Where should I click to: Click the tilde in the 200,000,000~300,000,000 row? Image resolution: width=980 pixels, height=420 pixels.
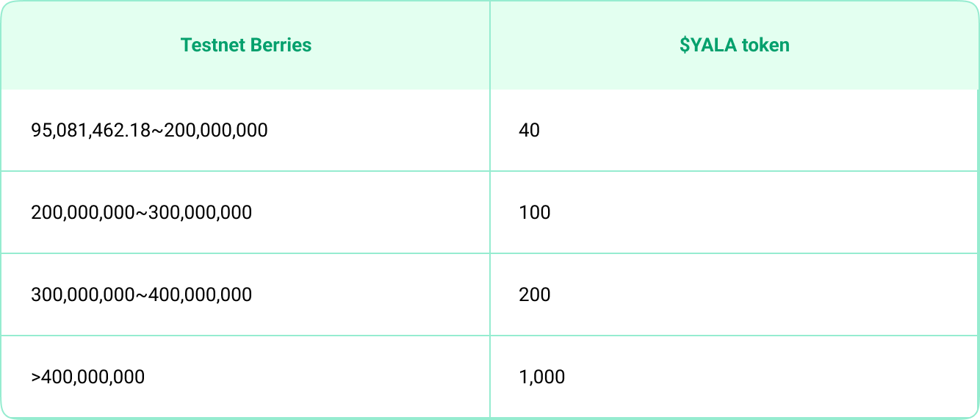pos(142,213)
